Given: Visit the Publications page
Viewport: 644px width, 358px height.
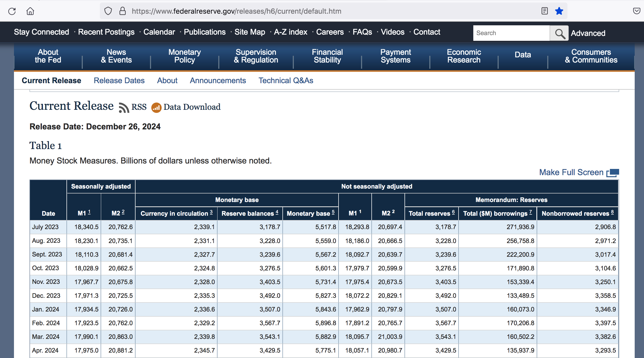Looking at the screenshot, I should click(205, 32).
